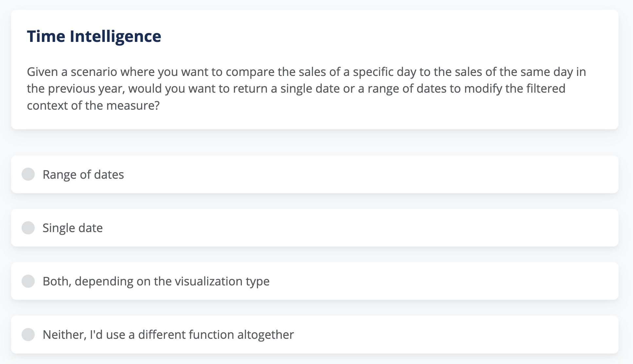Choose radio for "Both, depending on the visualization type"
This screenshot has width=633, height=364.
point(28,281)
